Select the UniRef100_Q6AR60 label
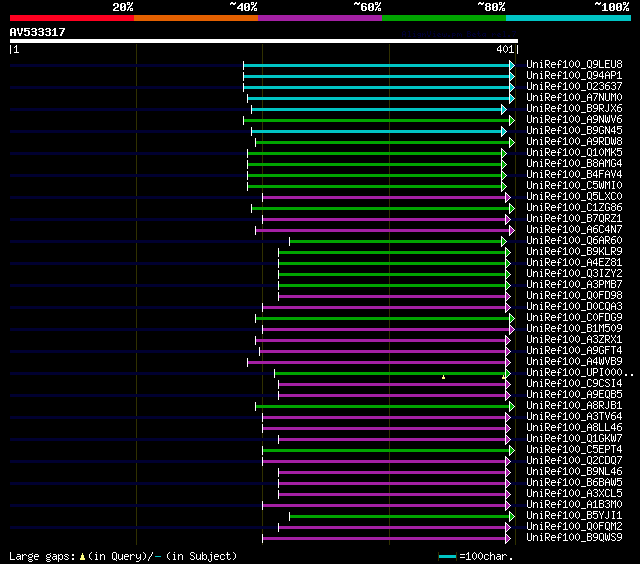 tap(574, 241)
